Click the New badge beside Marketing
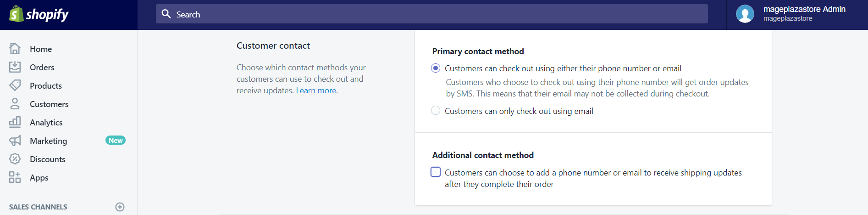Screen dimensions: 868x215 [x=116, y=140]
